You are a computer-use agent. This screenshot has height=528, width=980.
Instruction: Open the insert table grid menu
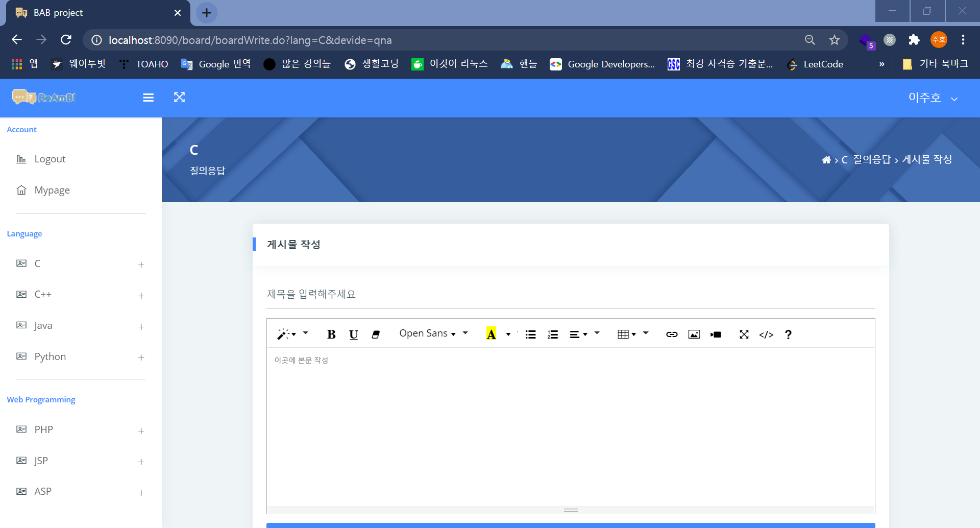[627, 334]
